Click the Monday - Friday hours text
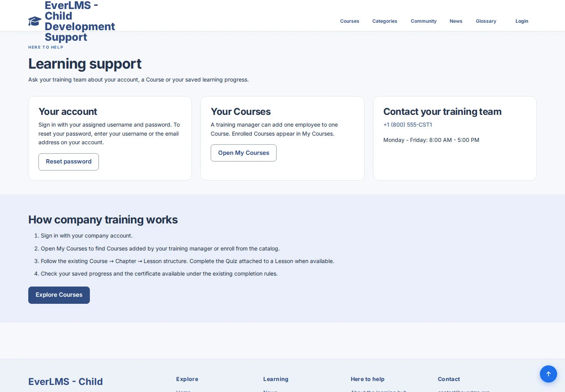The height and width of the screenshot is (392, 565). pyautogui.click(x=431, y=140)
